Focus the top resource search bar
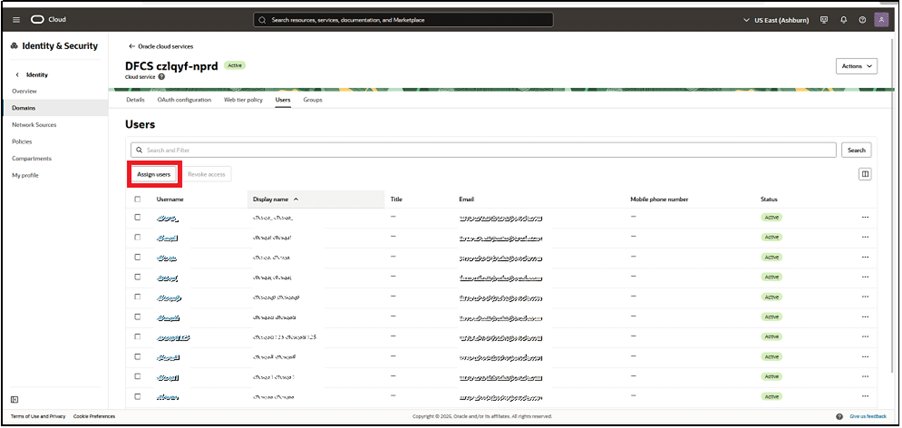The height and width of the screenshot is (428, 902). point(403,20)
